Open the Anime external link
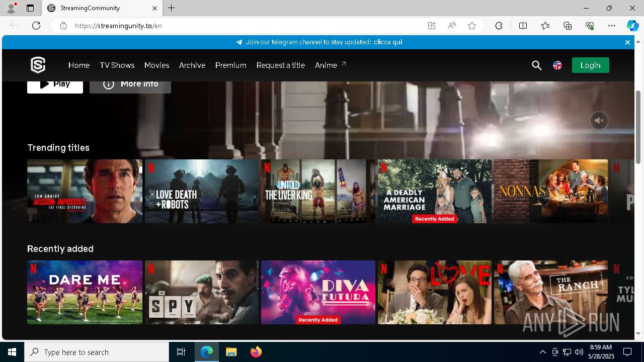Viewport: 644px width, 362px height. 331,65
